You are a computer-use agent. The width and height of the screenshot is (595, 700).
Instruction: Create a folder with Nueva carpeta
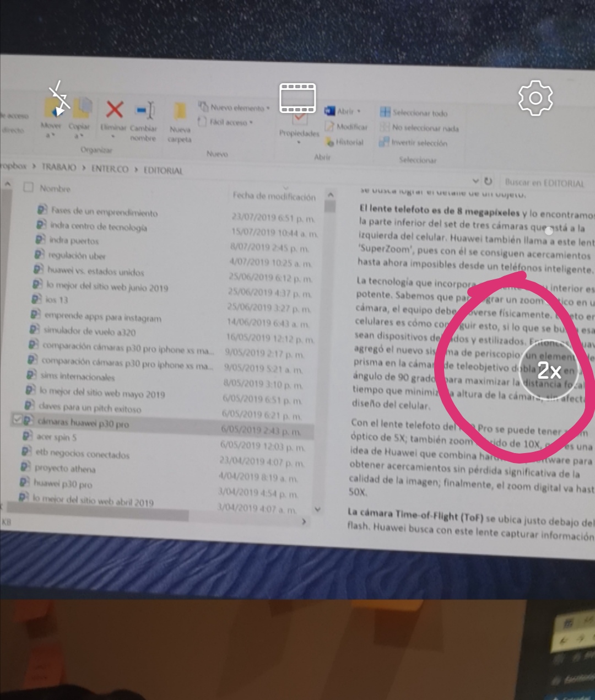point(180,122)
